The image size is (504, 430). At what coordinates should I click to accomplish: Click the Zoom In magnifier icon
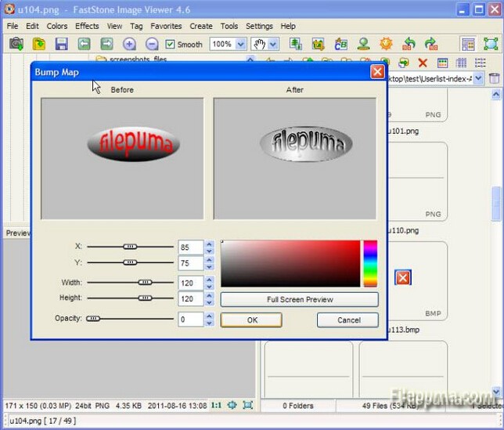coord(130,44)
